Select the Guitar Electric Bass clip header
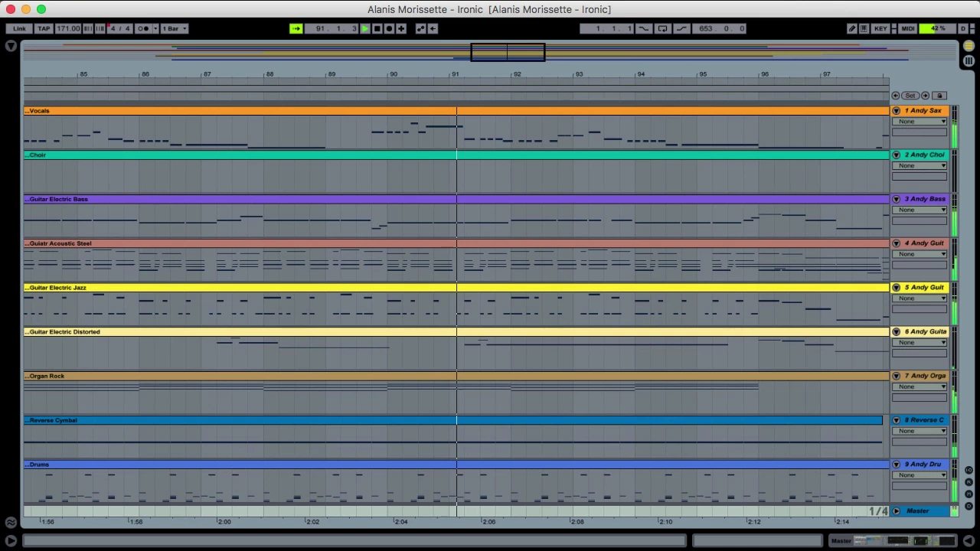This screenshot has width=980, height=551. pyautogui.click(x=456, y=199)
